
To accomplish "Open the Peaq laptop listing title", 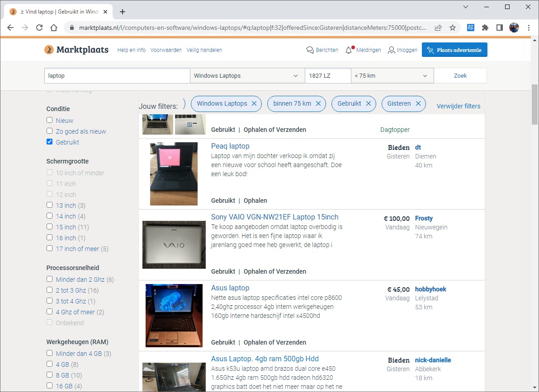I will tap(230, 146).
